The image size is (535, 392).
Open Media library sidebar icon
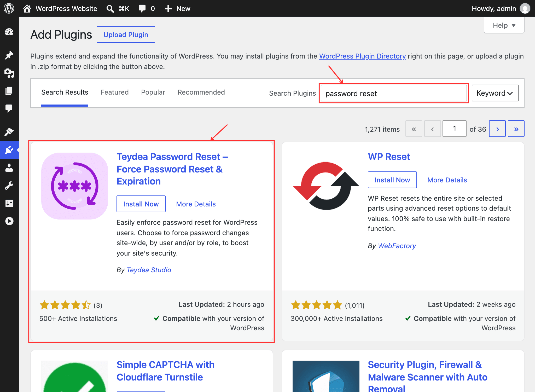point(9,73)
